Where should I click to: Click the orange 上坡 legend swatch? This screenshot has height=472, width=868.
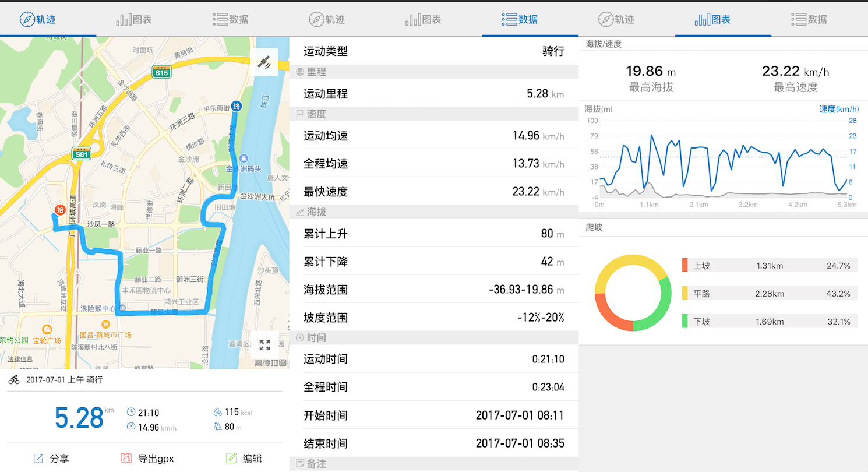(x=685, y=266)
